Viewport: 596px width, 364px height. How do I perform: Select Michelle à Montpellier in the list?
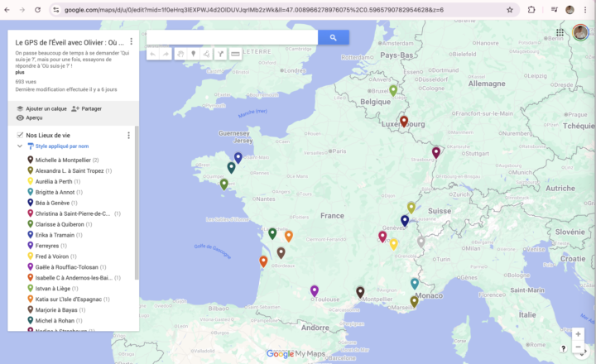[63, 160]
